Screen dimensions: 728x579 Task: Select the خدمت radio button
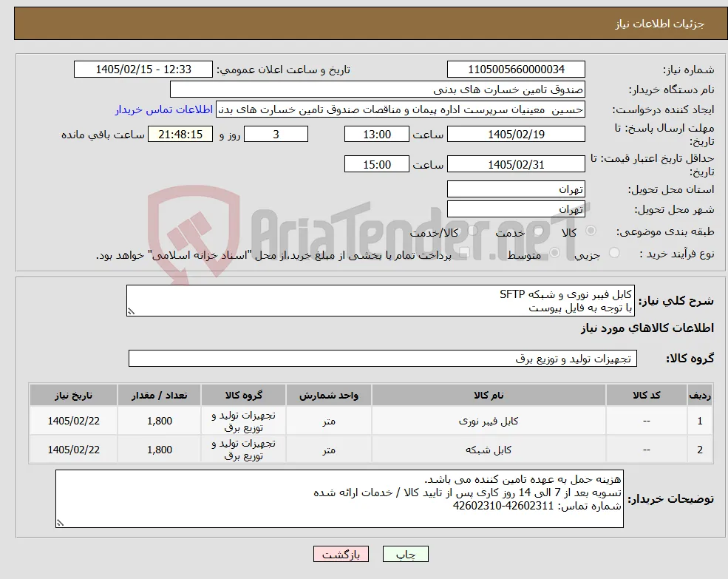pyautogui.click(x=539, y=231)
